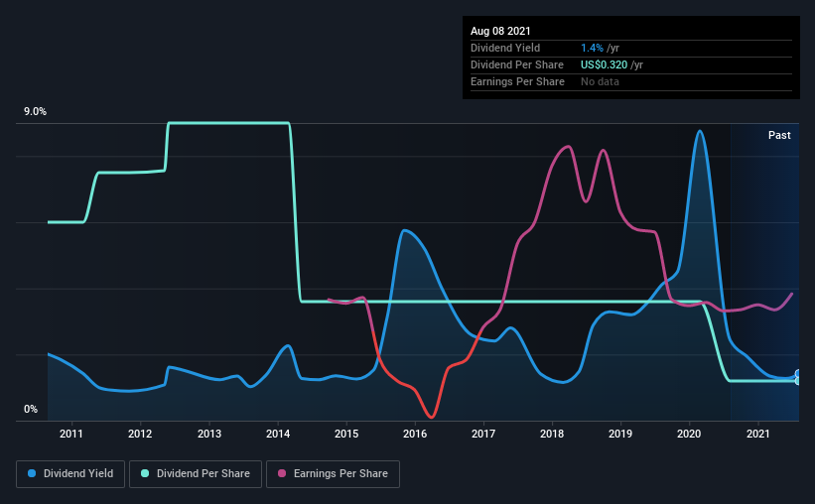The image size is (815, 504).
Task: Toggle the Earnings Per Share legend button
Action: coord(333,474)
